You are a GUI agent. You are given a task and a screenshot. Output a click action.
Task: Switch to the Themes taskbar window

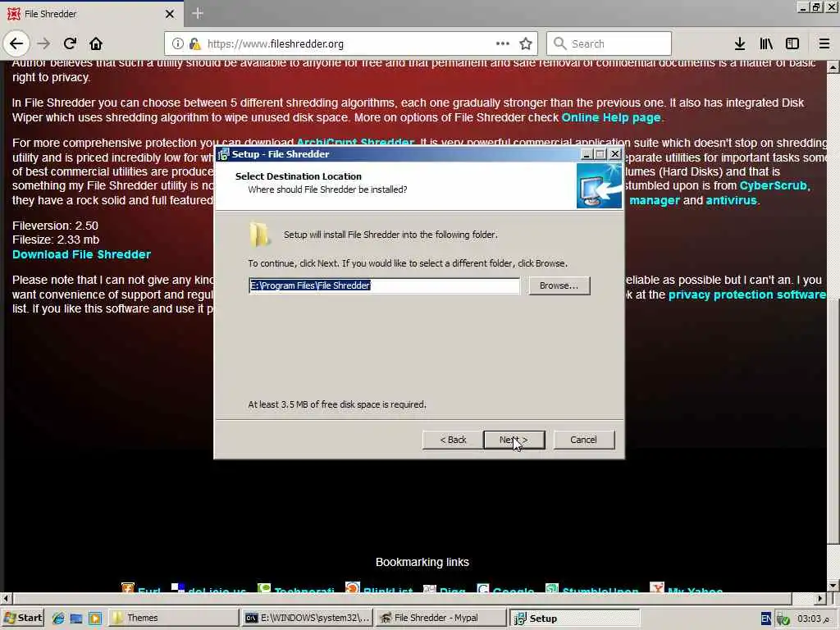pyautogui.click(x=174, y=618)
